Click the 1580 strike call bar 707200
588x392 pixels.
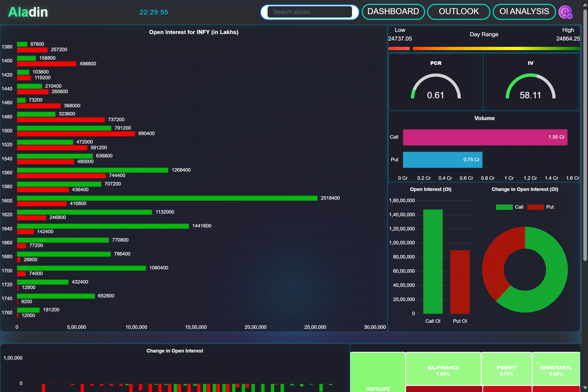59,184
